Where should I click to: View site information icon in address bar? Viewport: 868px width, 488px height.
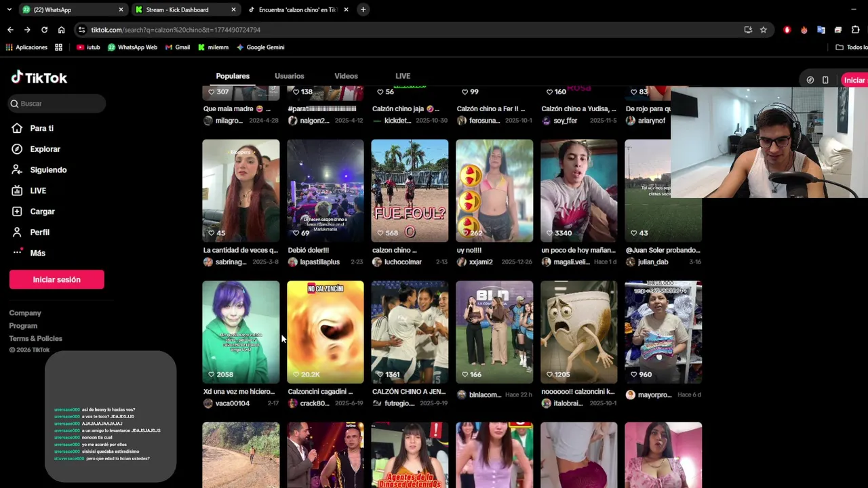81,30
